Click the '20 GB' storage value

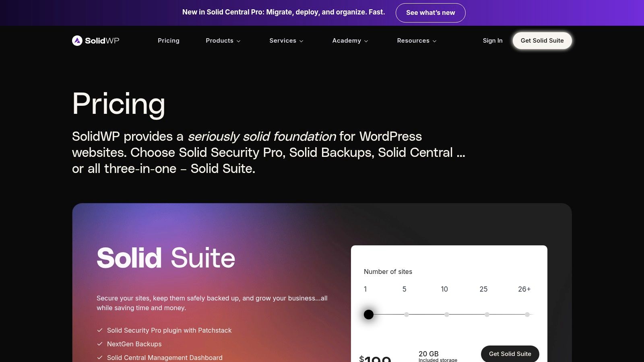(x=429, y=354)
